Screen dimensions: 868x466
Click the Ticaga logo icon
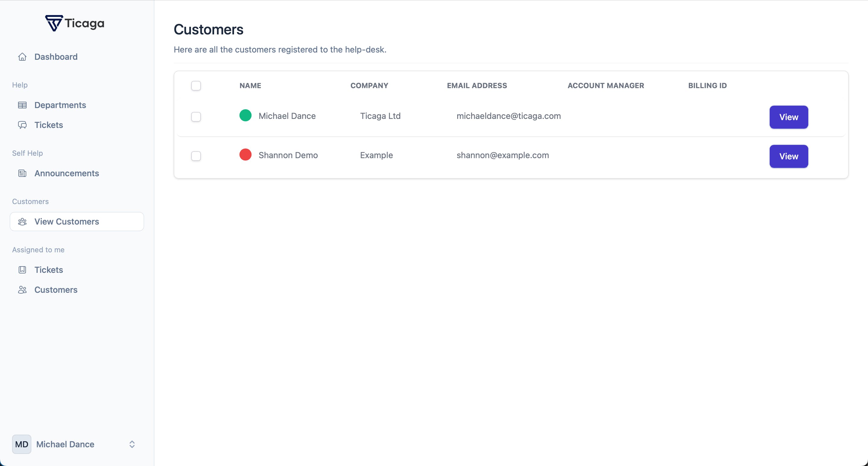click(54, 23)
